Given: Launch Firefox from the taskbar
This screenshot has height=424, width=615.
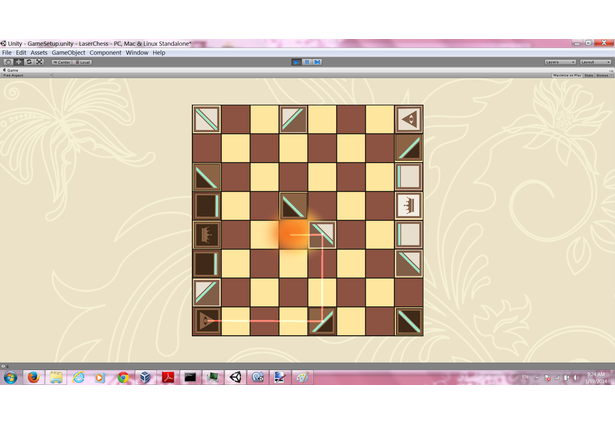Looking at the screenshot, I should coord(34,377).
